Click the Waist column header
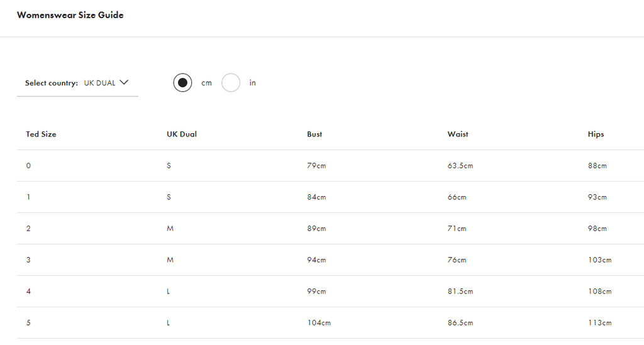 (x=458, y=134)
